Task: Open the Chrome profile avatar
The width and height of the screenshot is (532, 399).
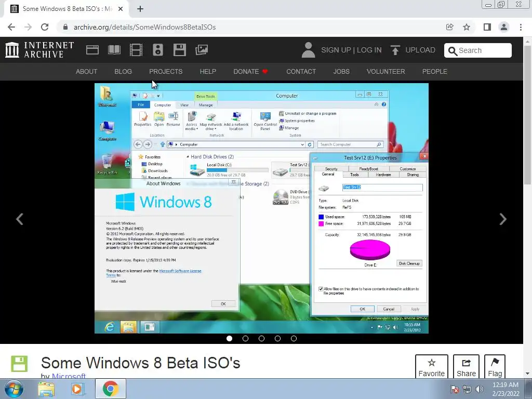Action: point(504,27)
